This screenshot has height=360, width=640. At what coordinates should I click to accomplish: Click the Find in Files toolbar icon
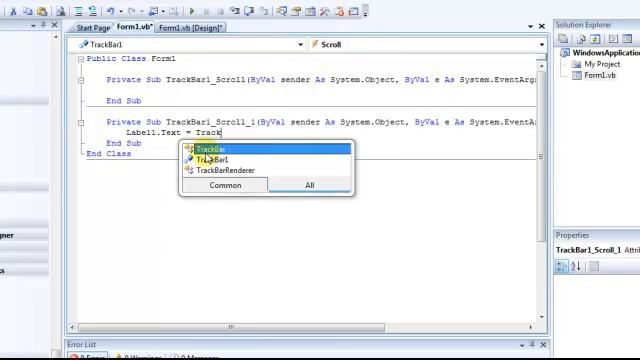(x=61, y=11)
